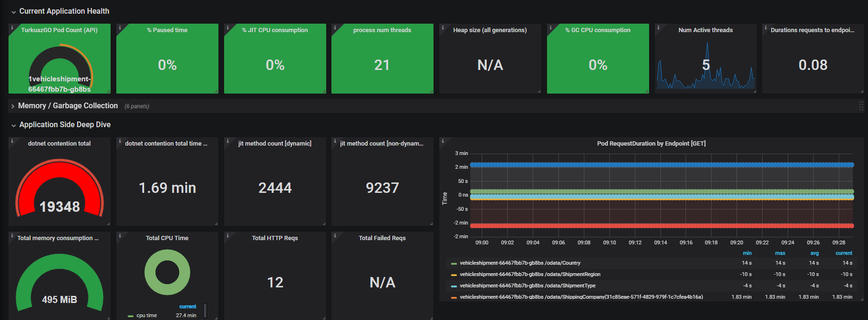The image size is (868, 320).
Task: Sort Total CPU Time legend by current
Action: [188, 306]
